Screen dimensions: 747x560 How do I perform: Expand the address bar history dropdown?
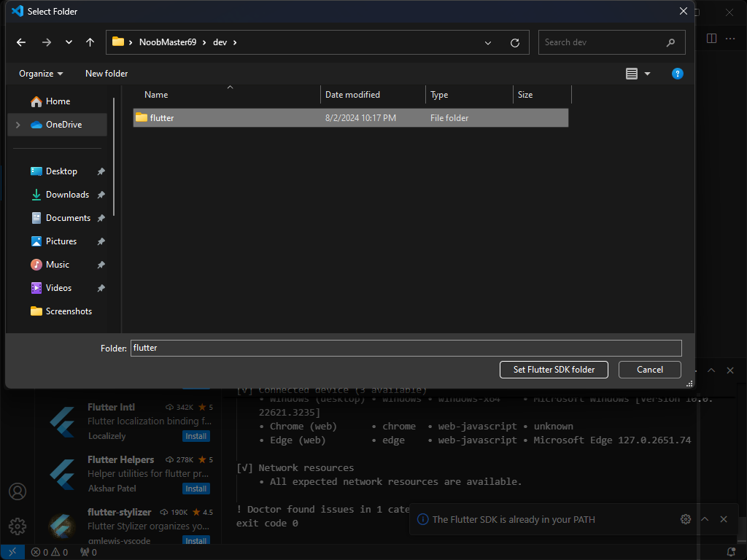(488, 43)
